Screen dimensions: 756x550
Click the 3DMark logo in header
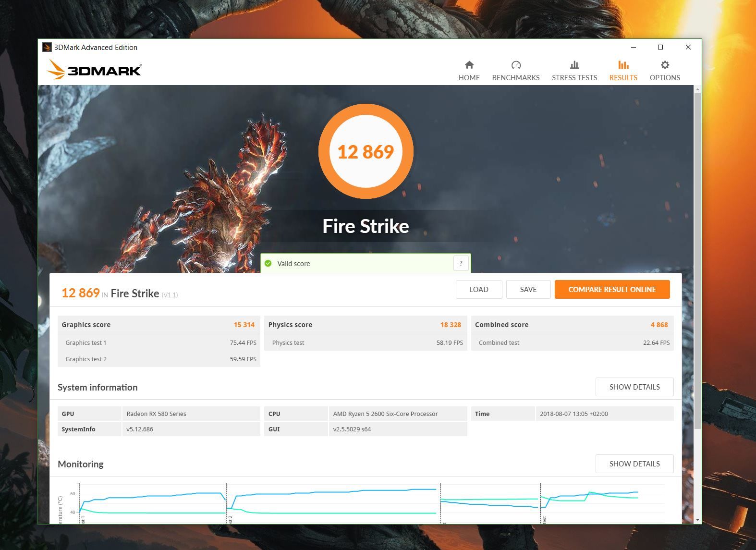point(95,70)
